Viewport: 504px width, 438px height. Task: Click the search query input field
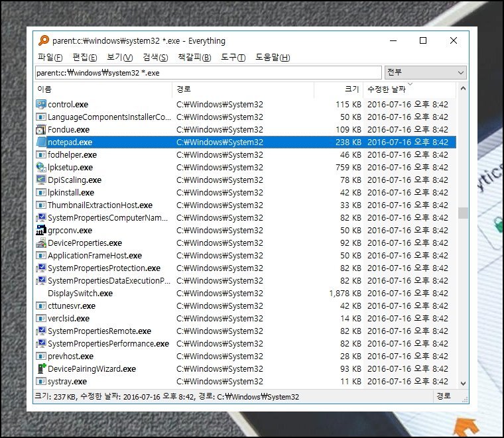click(208, 73)
